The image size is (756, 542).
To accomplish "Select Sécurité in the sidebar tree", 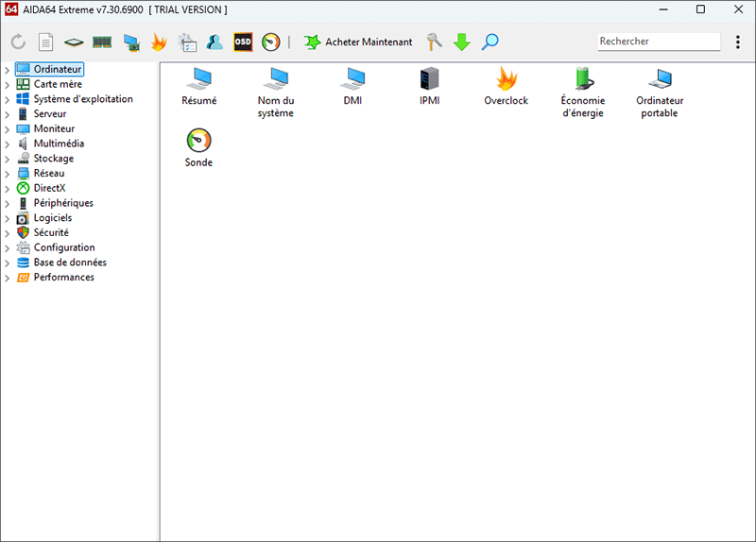I will coord(51,232).
